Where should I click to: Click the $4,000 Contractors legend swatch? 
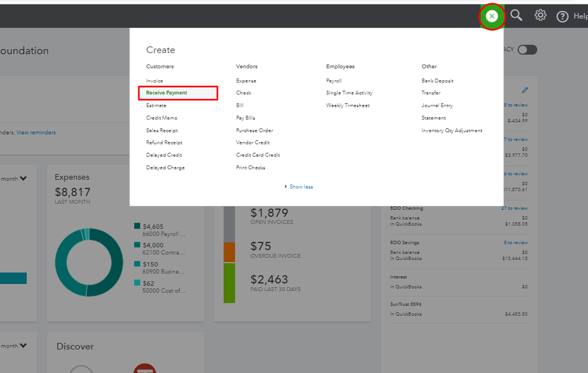(x=137, y=245)
